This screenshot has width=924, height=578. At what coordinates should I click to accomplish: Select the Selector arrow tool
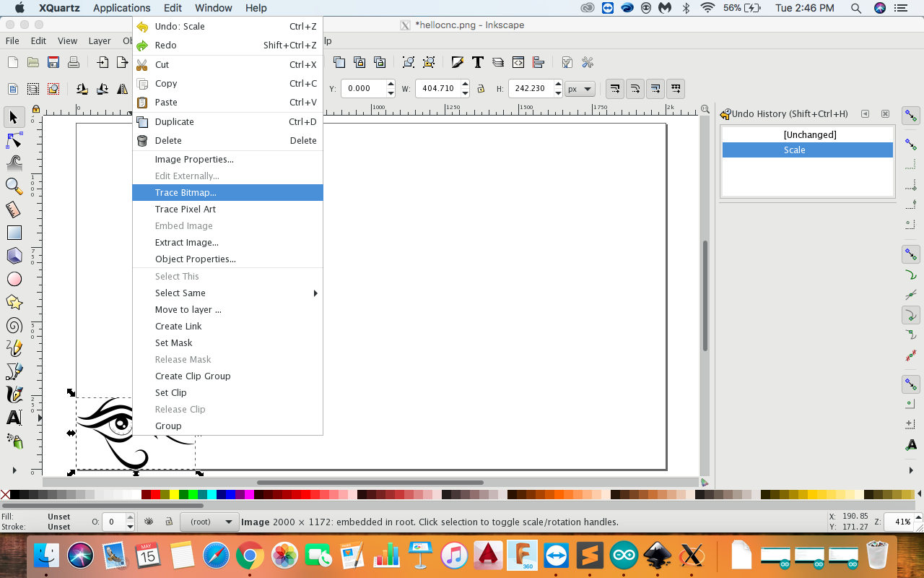14,117
